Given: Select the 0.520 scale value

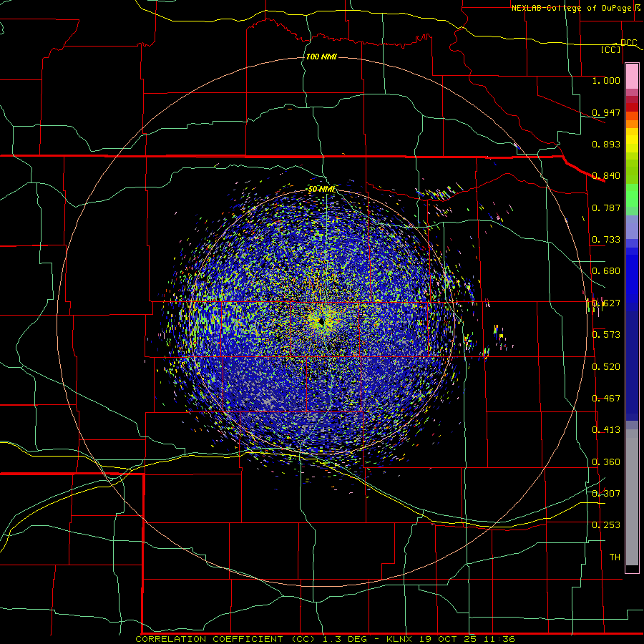Looking at the screenshot, I should pos(606,367).
